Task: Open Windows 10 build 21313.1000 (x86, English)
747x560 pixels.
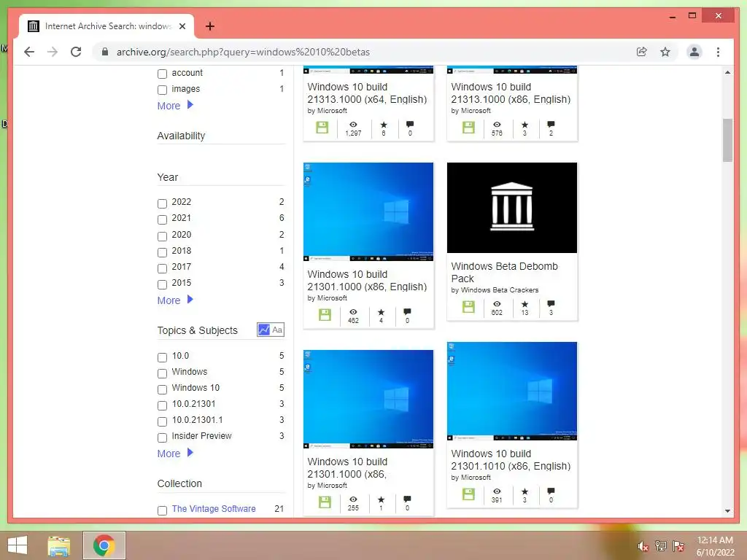Action: coord(511,93)
